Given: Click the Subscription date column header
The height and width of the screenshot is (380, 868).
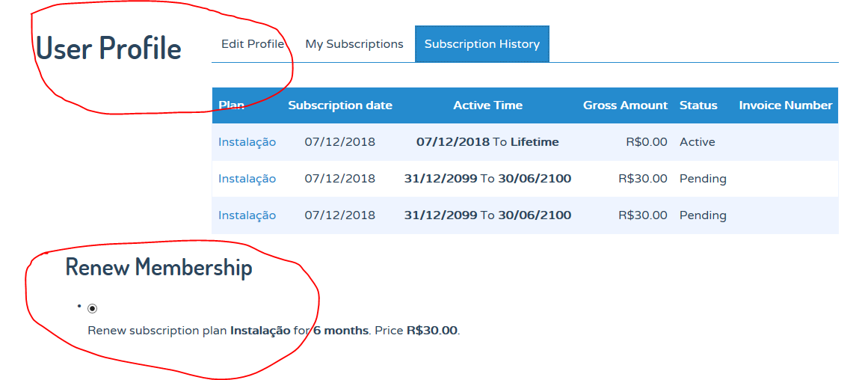Looking at the screenshot, I should (340, 105).
